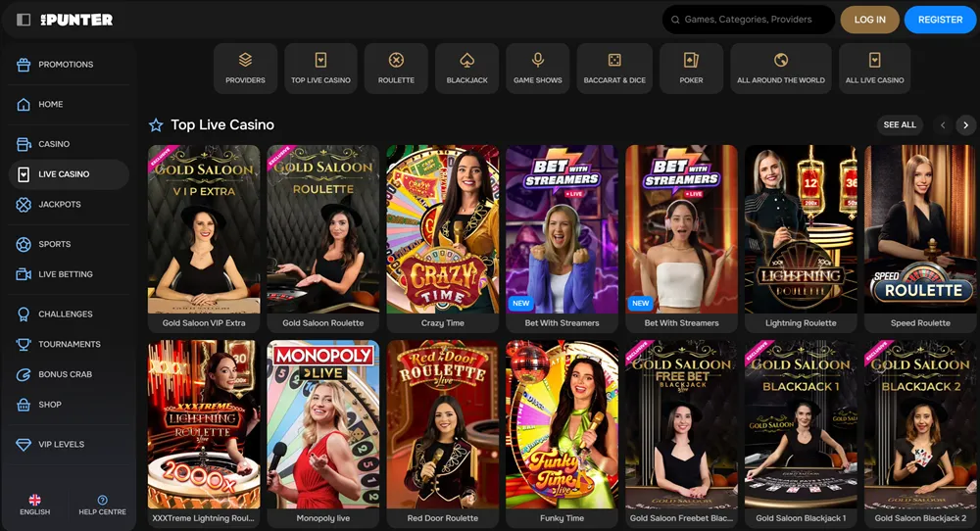The image size is (980, 531).
Task: Open the Top Live Casino category tab
Action: [320, 69]
